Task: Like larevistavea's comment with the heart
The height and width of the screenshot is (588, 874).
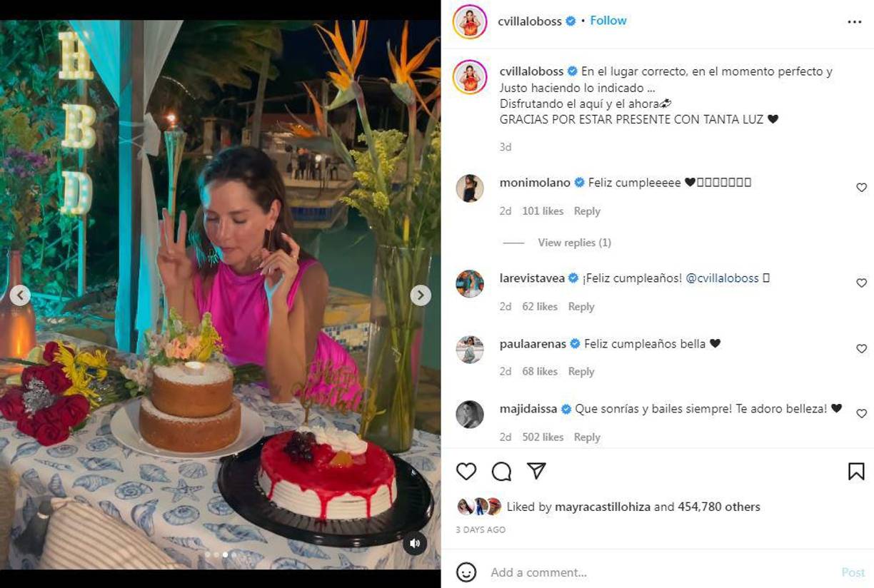Action: point(861,282)
